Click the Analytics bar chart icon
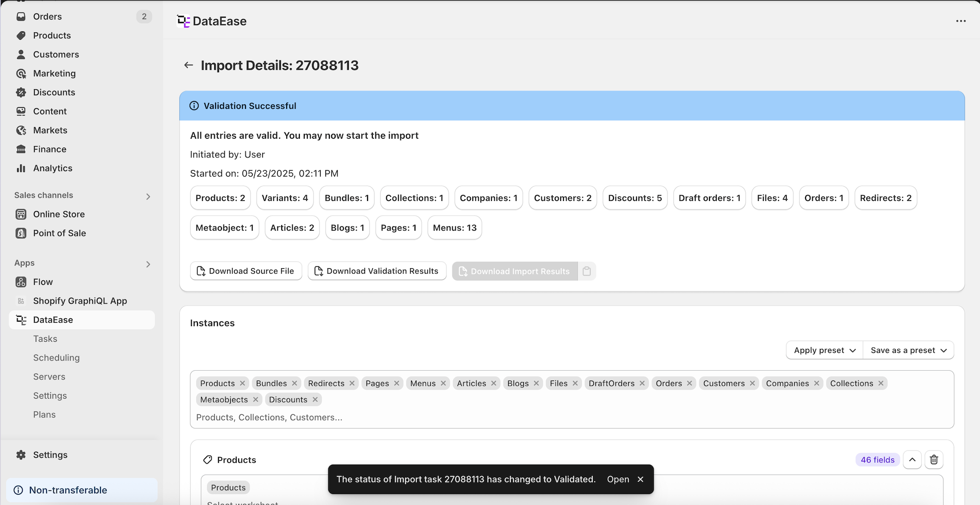 point(21,168)
